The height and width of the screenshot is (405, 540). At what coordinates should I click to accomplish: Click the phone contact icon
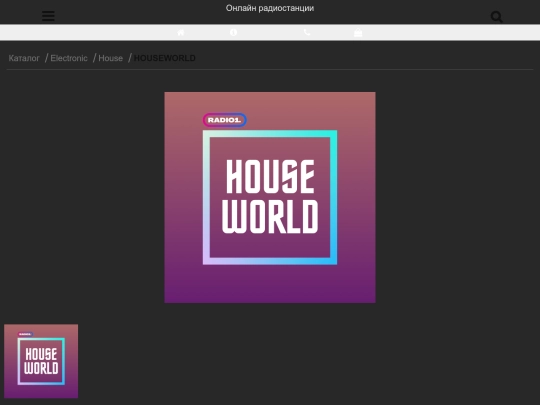click(x=307, y=32)
